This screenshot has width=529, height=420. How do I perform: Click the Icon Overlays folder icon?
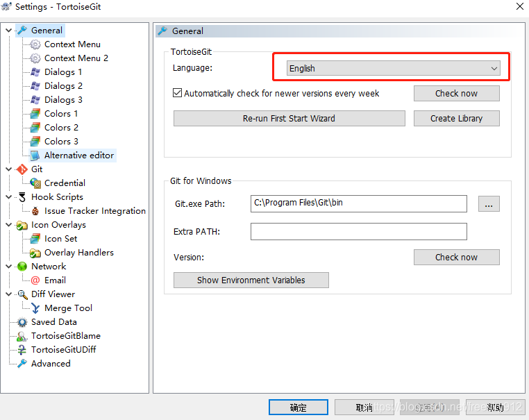point(22,225)
